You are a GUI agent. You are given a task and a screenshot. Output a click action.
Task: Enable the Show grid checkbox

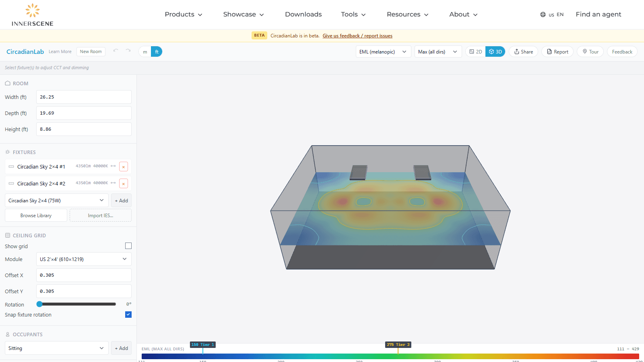tap(128, 246)
